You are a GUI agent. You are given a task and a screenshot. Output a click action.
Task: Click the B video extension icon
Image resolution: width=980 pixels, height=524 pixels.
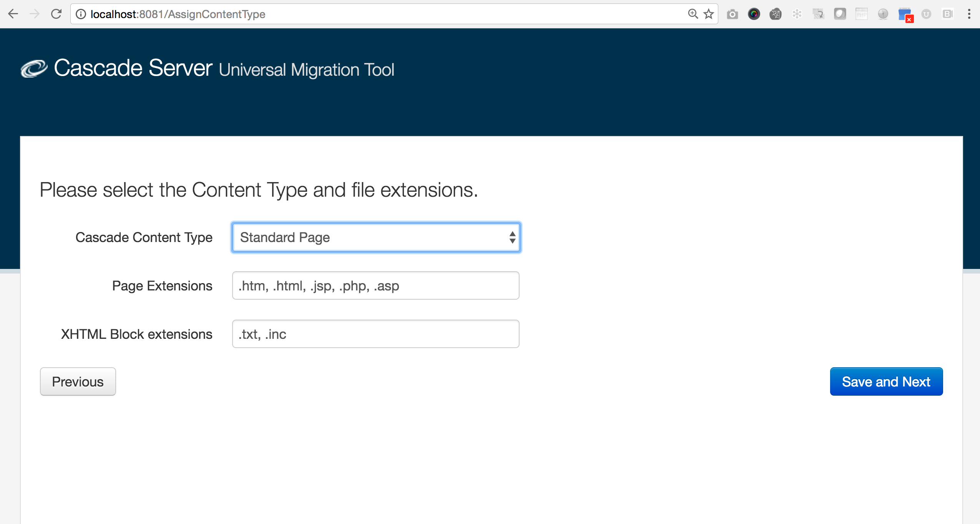[948, 14]
